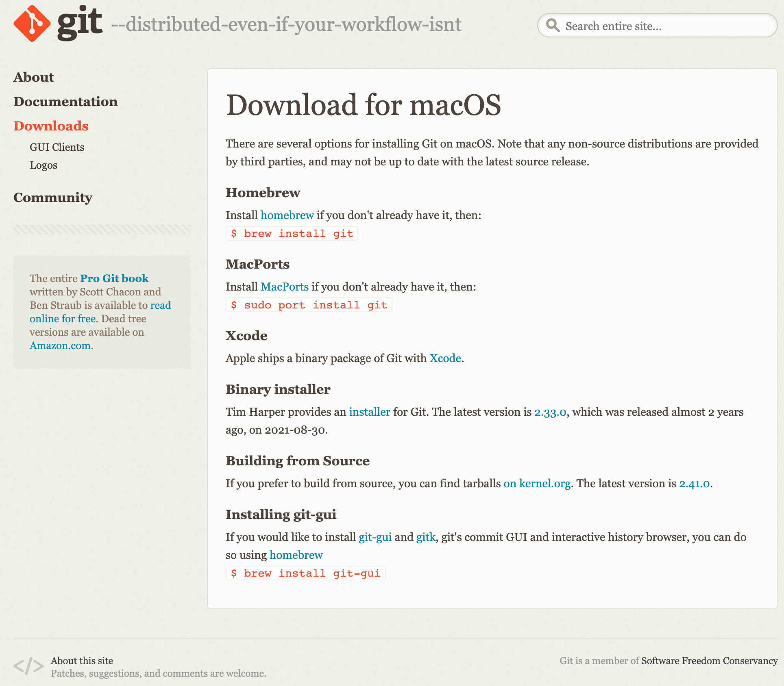
Task: Click the homebrew link in Homebrew section
Action: click(287, 216)
